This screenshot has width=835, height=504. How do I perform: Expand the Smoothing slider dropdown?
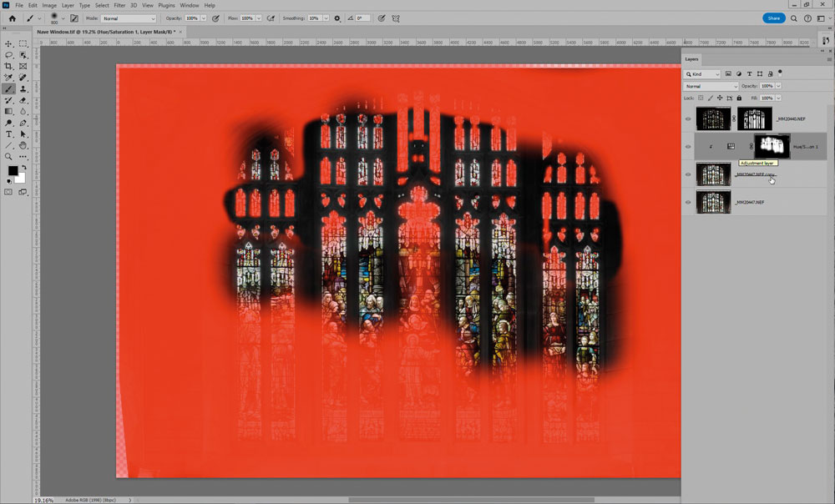pos(326,18)
